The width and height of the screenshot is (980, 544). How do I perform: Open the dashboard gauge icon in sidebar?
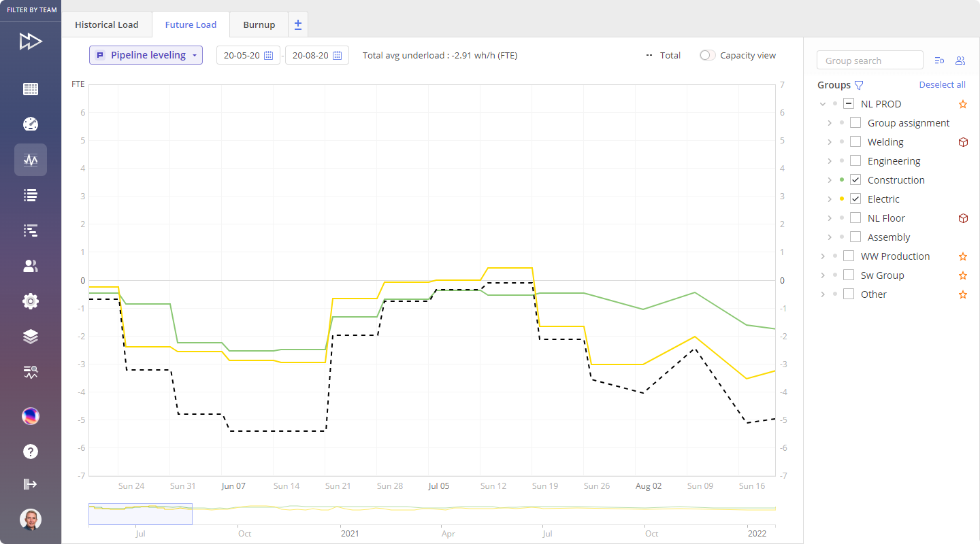coord(31,124)
